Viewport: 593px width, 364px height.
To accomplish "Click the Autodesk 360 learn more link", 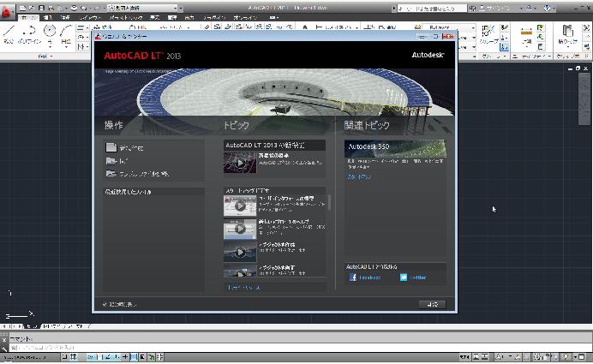I will click(359, 176).
